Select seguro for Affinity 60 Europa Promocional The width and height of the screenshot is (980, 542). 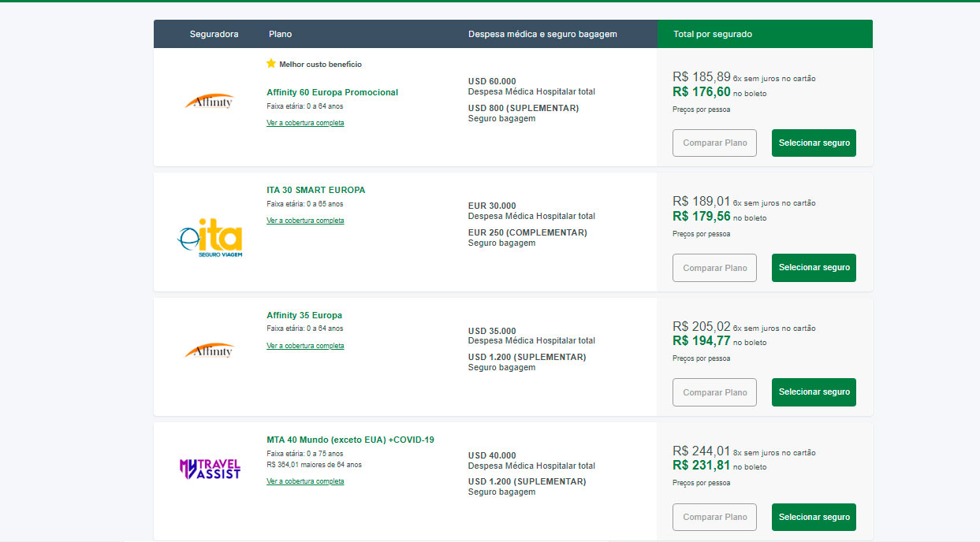[x=814, y=143]
